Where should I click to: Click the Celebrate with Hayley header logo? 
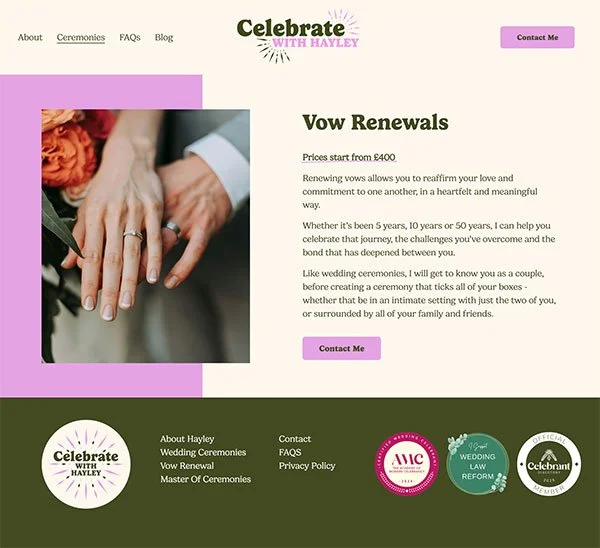click(298, 36)
